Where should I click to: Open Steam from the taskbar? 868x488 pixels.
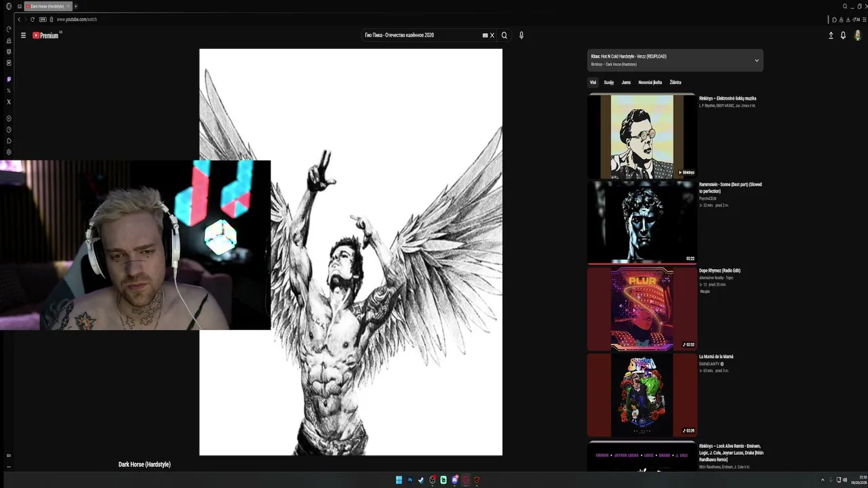[x=421, y=480]
